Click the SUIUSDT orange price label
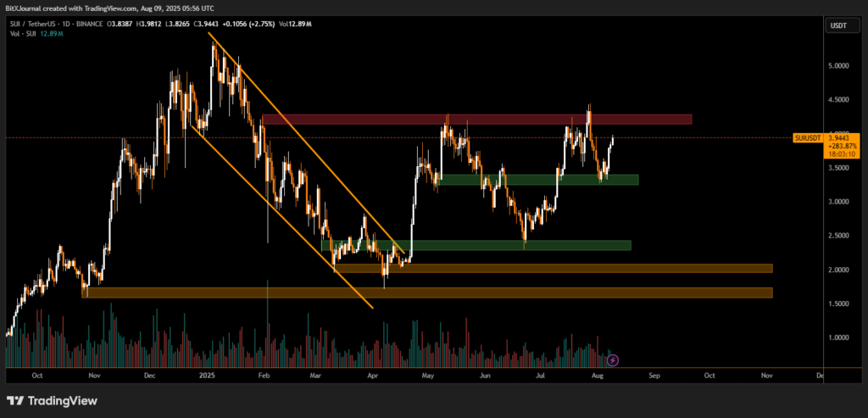Viewport: 868px width, 418px height. pos(805,137)
